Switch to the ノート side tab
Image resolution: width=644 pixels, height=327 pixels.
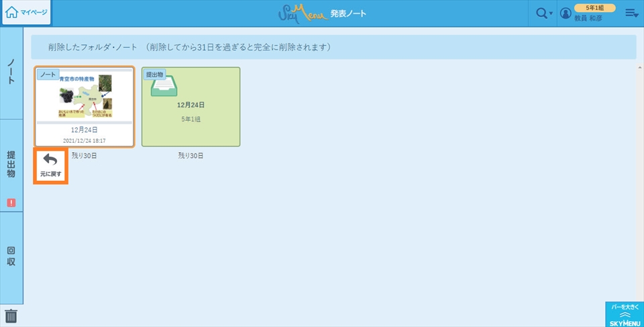(x=11, y=72)
